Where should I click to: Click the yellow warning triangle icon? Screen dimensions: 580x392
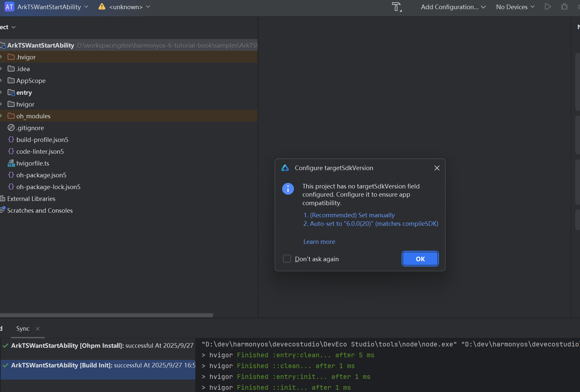(102, 7)
